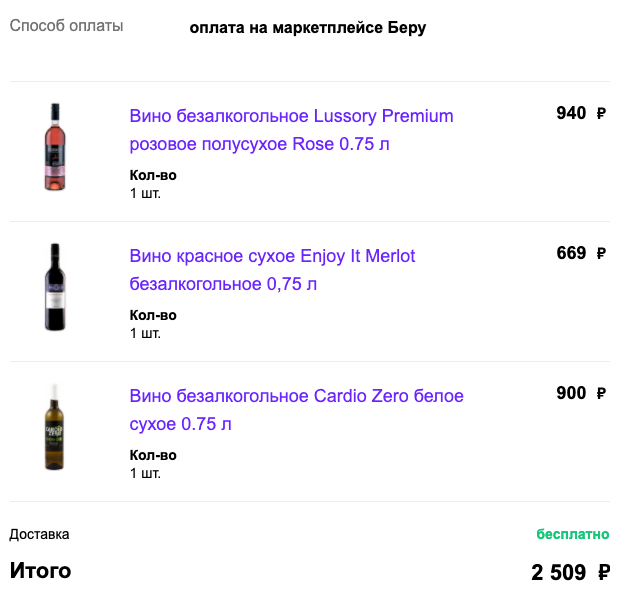This screenshot has width=624, height=616.
Task: Open the Enjoy It Merlot wine link
Action: click(x=272, y=270)
